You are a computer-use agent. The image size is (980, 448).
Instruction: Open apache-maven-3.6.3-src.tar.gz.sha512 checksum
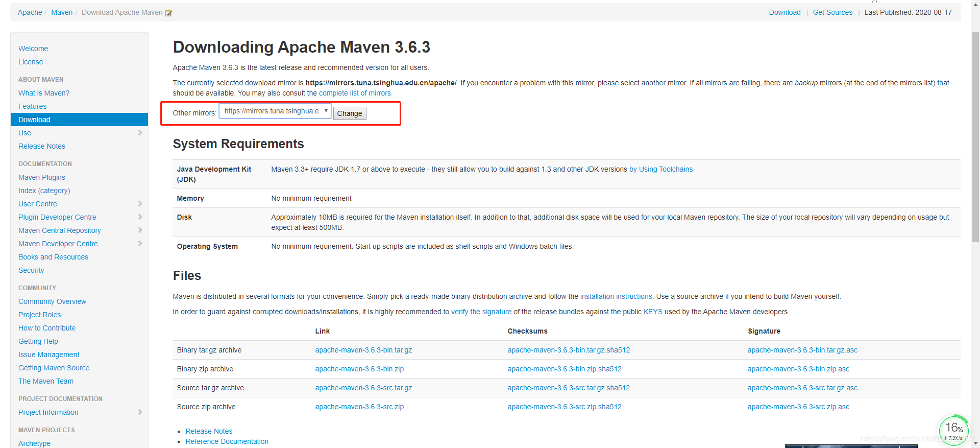click(x=569, y=388)
